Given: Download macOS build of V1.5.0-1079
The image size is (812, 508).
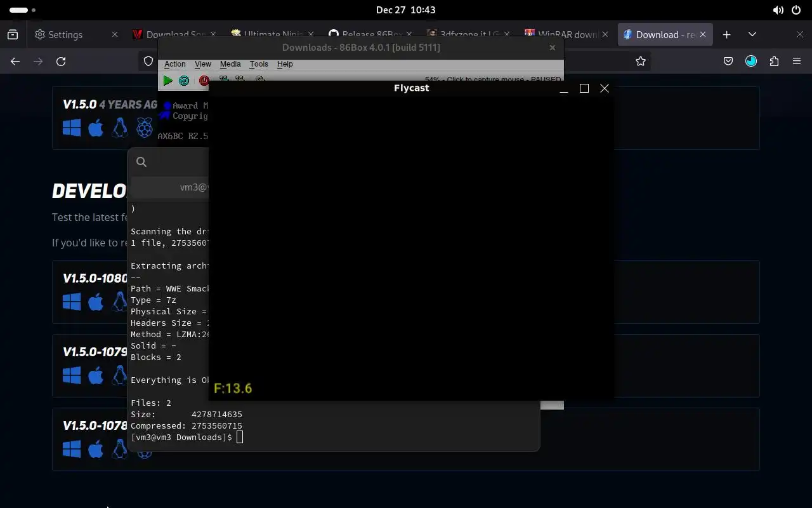Looking at the screenshot, I should tap(96, 375).
